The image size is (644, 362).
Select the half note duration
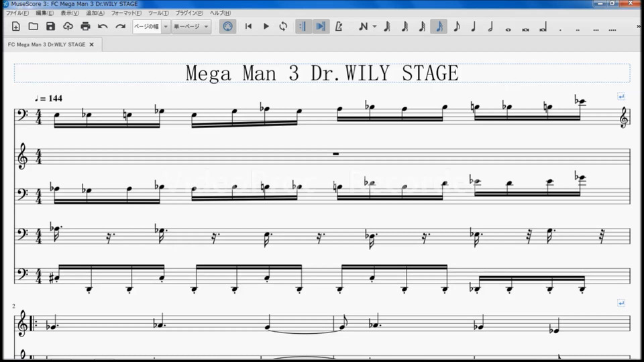[490, 27]
